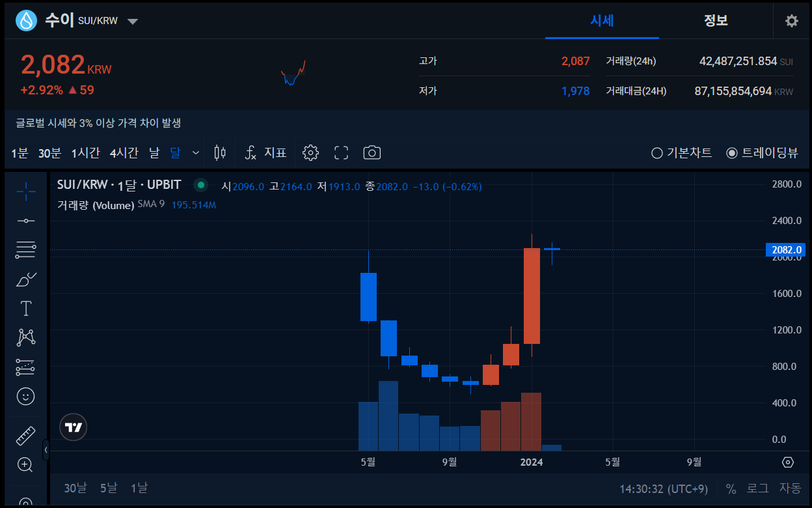812x508 pixels.
Task: Set interval to 1시간
Action: point(86,153)
